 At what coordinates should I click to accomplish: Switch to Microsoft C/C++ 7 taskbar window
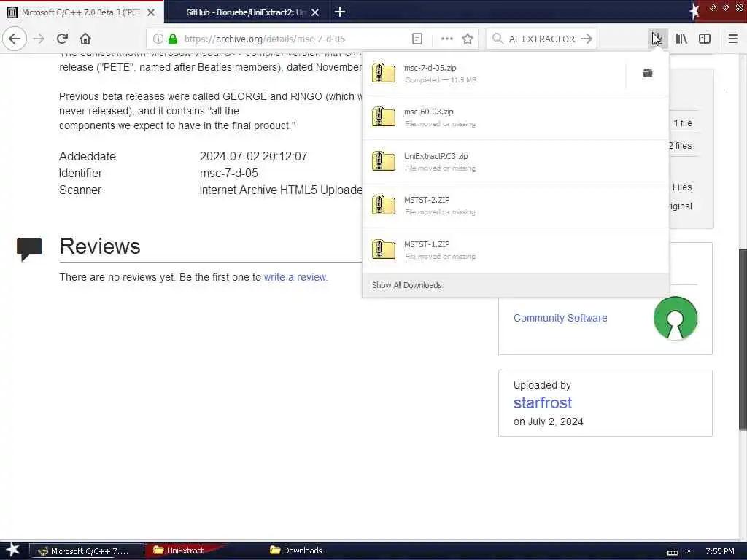pos(86,551)
